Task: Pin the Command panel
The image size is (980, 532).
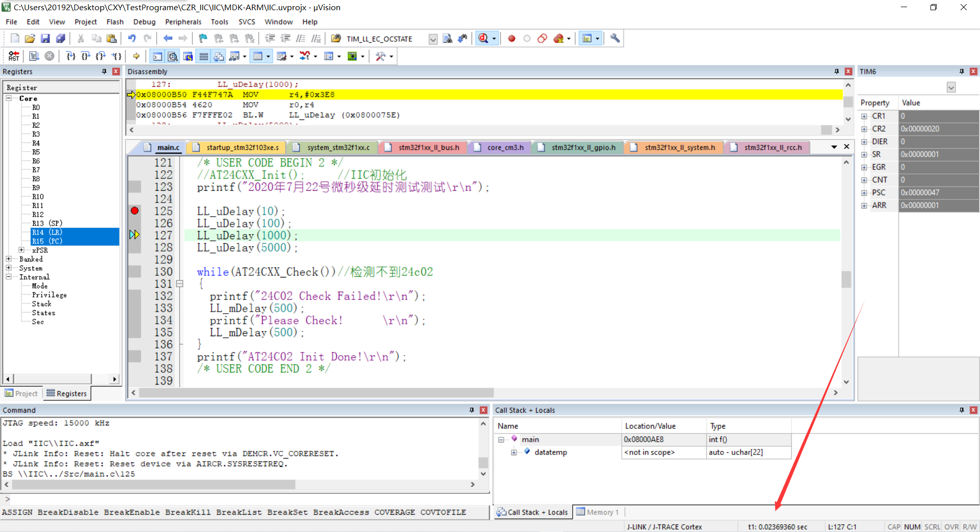Action: click(x=472, y=410)
